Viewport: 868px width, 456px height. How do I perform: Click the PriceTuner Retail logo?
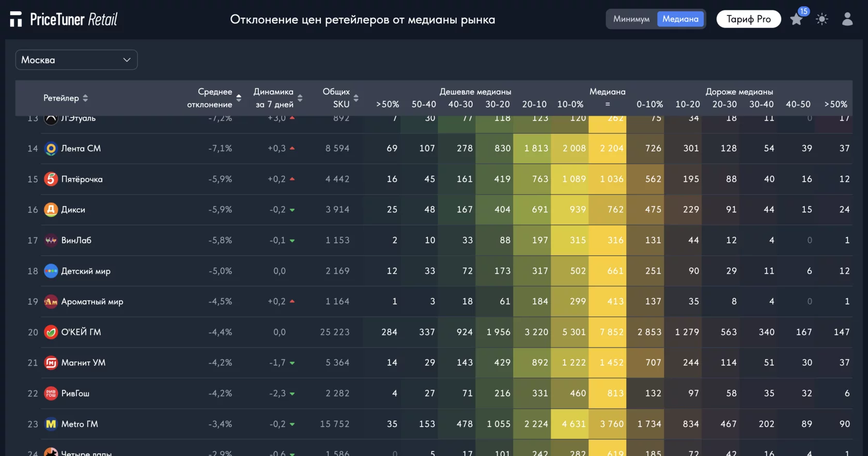[64, 20]
